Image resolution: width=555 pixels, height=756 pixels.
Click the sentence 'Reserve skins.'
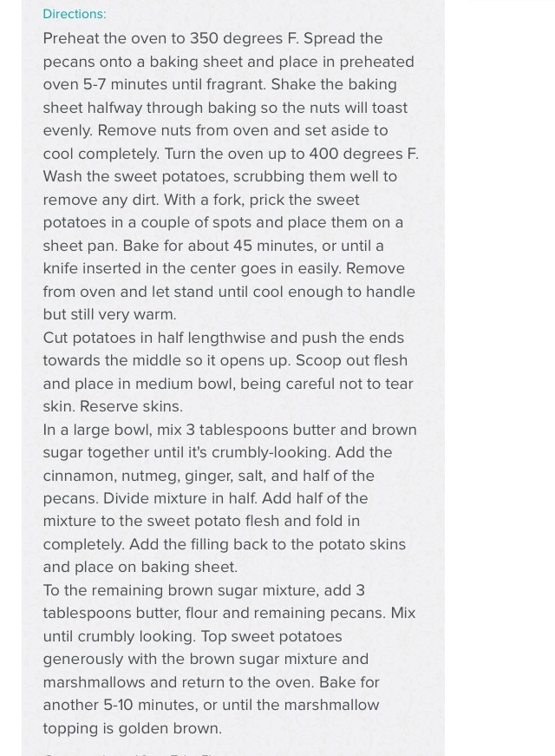131,406
